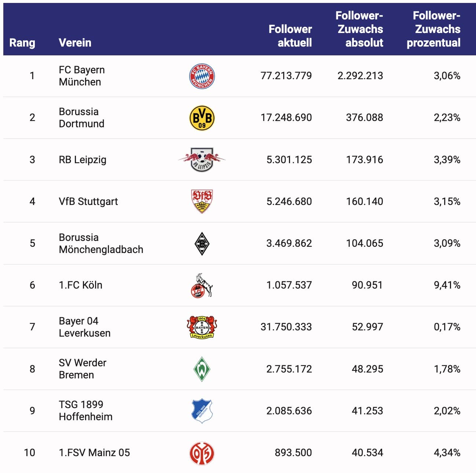Sort by Follower aktuell header
Screen dimensions: 476x473
(290, 36)
